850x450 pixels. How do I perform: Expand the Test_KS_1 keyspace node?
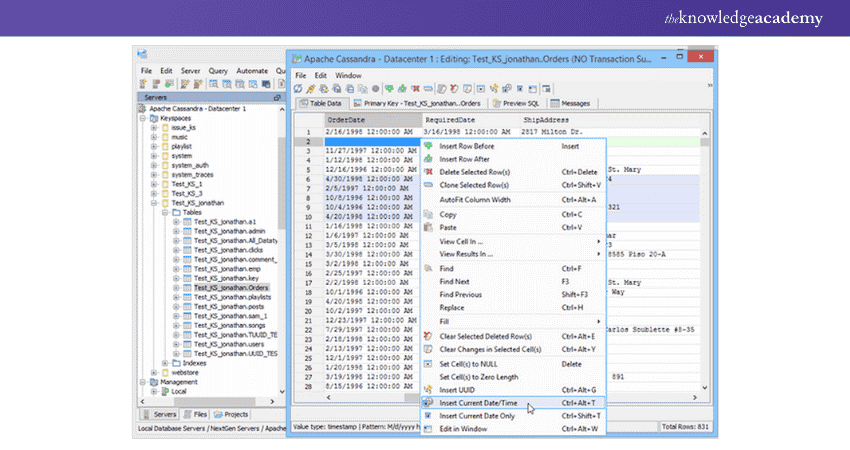tap(154, 184)
